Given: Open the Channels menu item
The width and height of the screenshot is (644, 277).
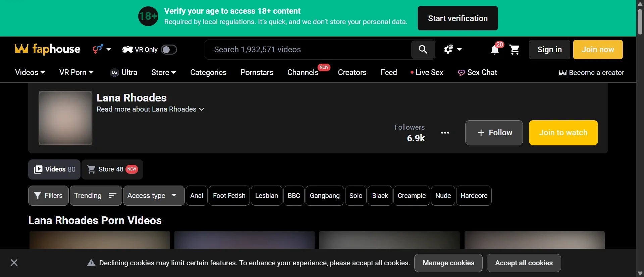Looking at the screenshot, I should (x=303, y=72).
